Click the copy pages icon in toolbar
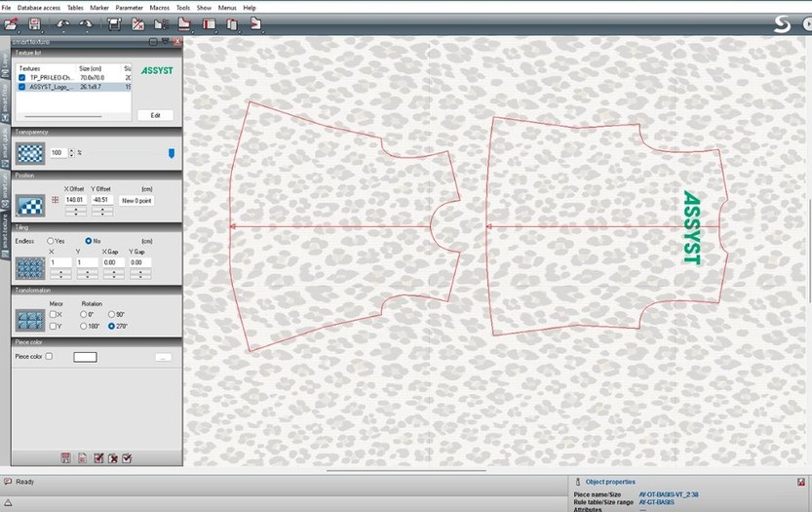 point(232,23)
